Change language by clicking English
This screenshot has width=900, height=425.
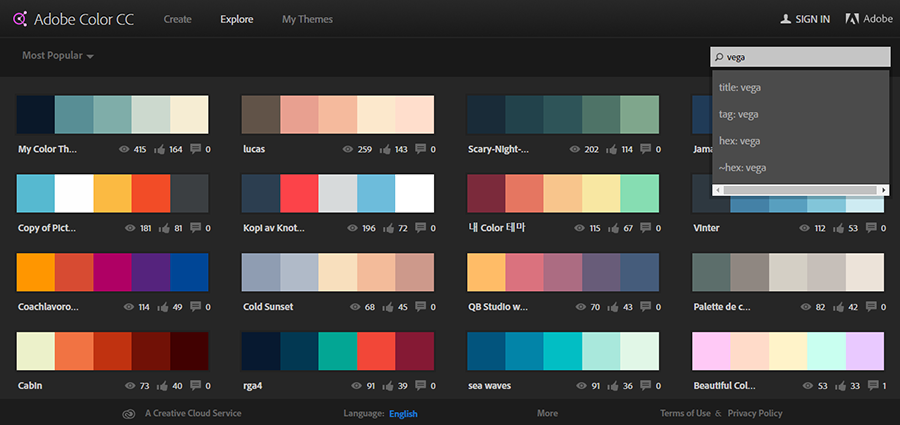point(404,413)
